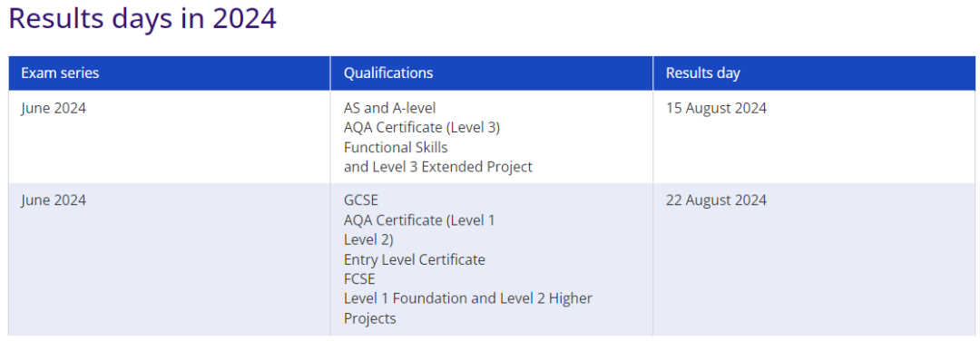
Task: Click the 'GCSE' qualification text
Action: point(361,200)
